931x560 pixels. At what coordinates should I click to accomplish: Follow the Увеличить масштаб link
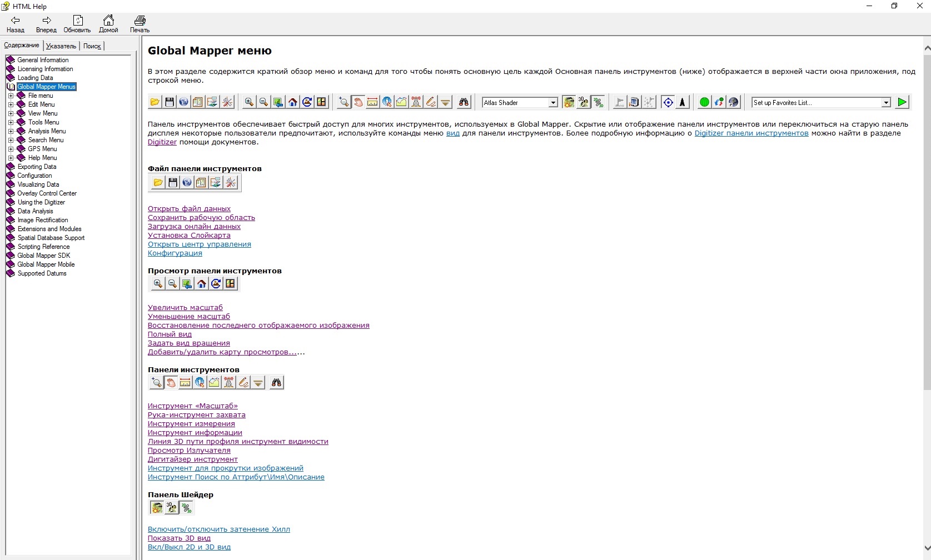(x=185, y=308)
